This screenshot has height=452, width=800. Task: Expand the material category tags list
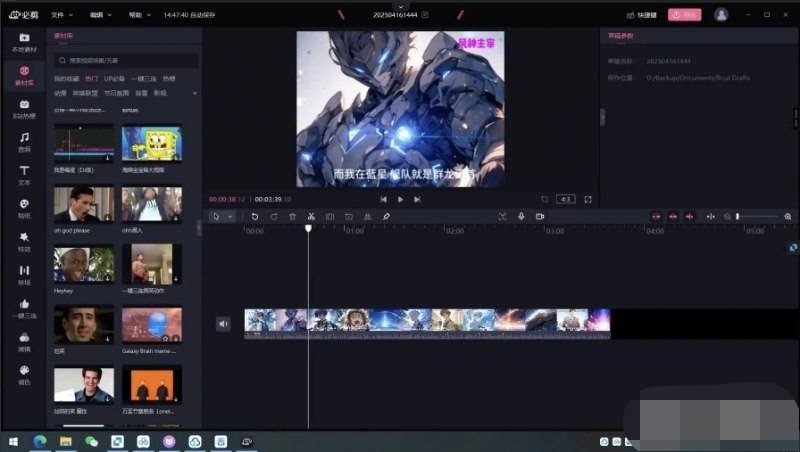click(x=194, y=93)
